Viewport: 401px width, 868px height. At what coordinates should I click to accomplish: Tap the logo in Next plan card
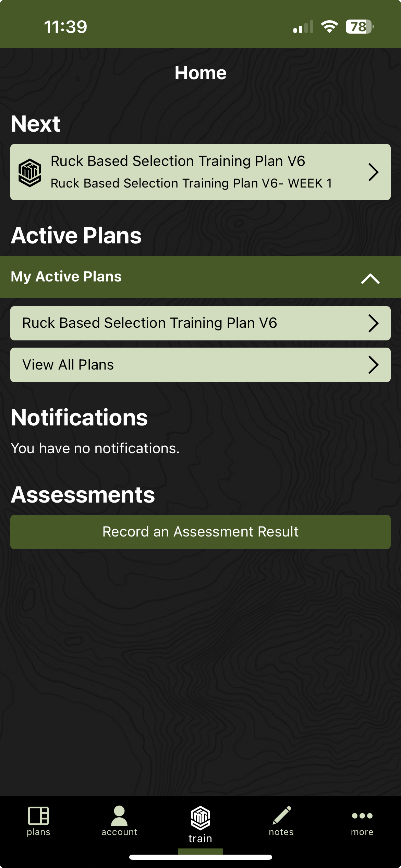pos(30,172)
